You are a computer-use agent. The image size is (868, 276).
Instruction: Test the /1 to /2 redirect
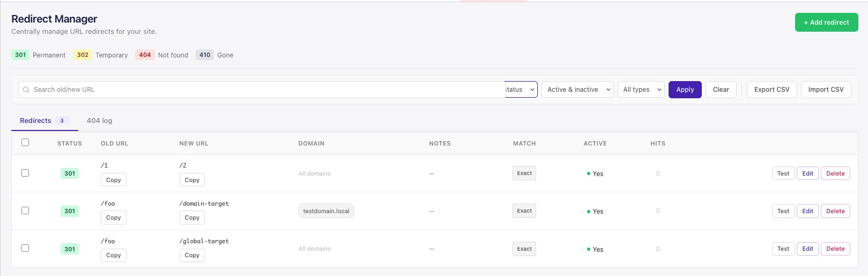point(783,173)
